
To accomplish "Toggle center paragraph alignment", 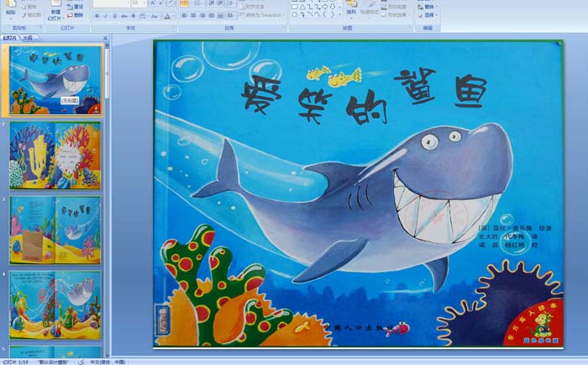I will 193,15.
